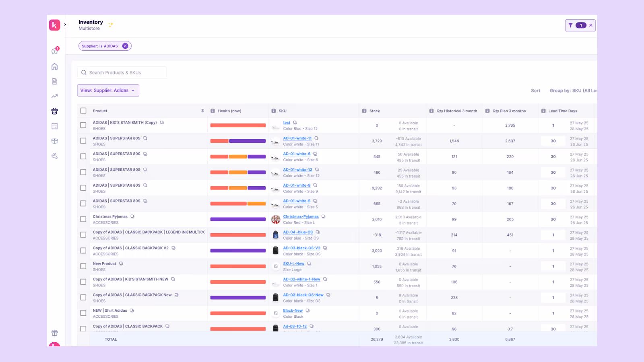The height and width of the screenshot is (362, 644).
Task: Open the AD-01-white-11 SKU link
Action: point(297,138)
